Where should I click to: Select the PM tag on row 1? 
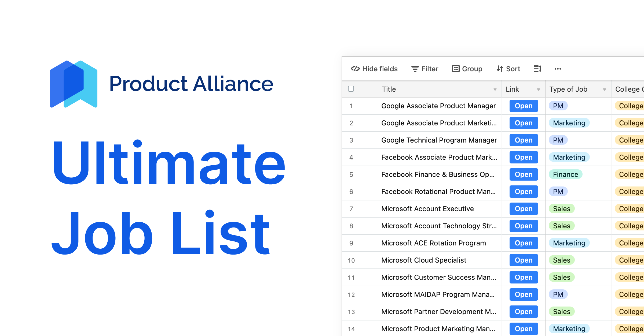coord(558,106)
